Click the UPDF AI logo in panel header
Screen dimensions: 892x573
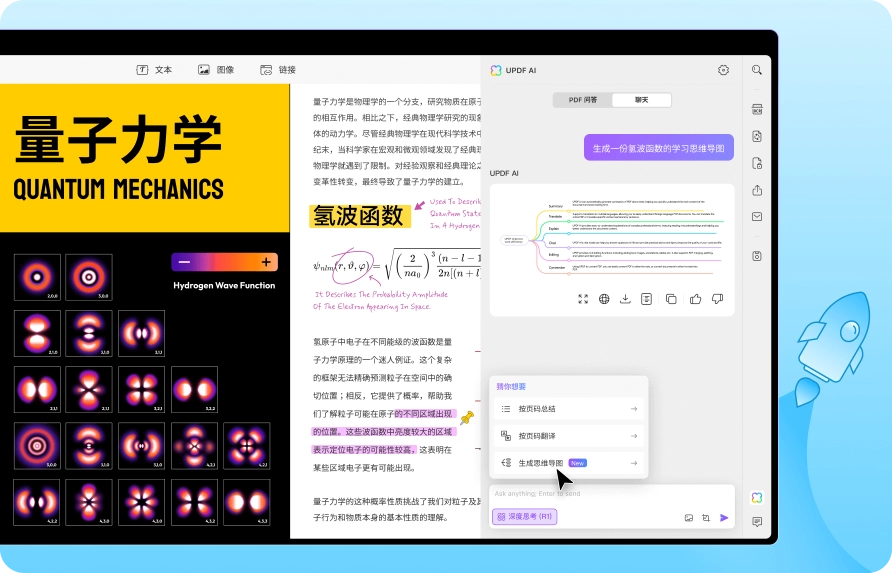(496, 70)
